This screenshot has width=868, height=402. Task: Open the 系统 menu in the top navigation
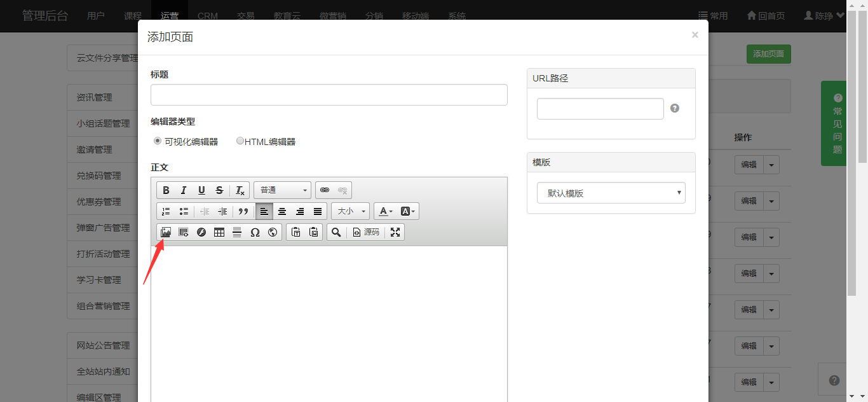(x=456, y=16)
